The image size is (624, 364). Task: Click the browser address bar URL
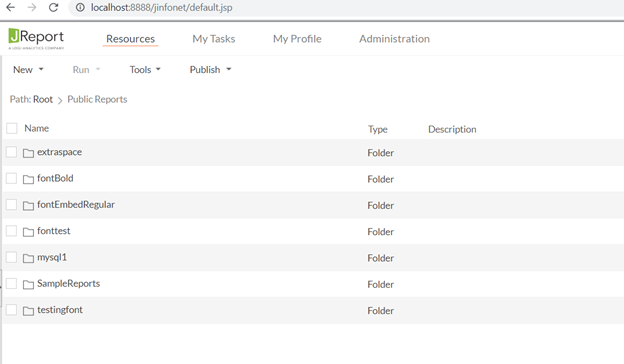click(162, 8)
